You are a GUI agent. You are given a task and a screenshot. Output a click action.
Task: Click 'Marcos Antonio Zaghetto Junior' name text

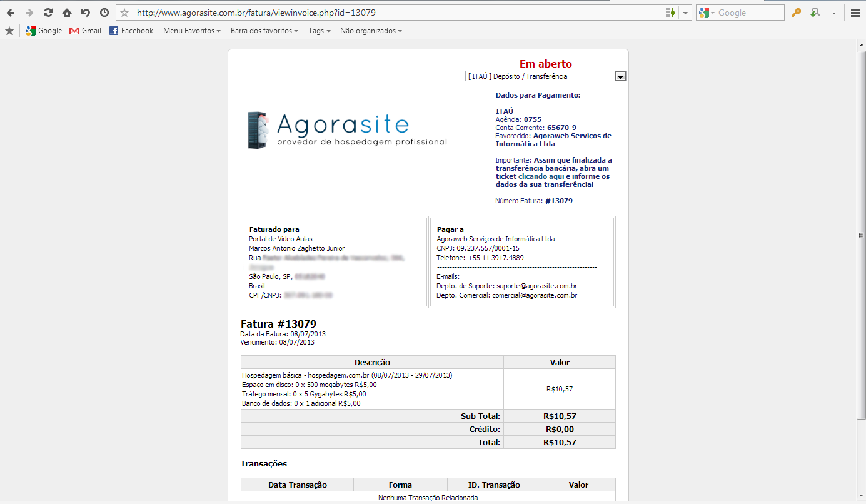click(x=296, y=248)
